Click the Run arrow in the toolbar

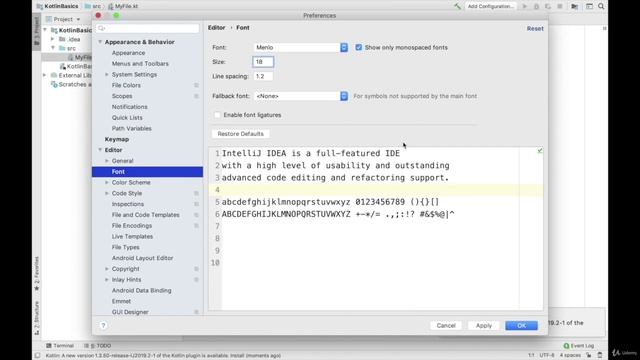[x=525, y=6]
